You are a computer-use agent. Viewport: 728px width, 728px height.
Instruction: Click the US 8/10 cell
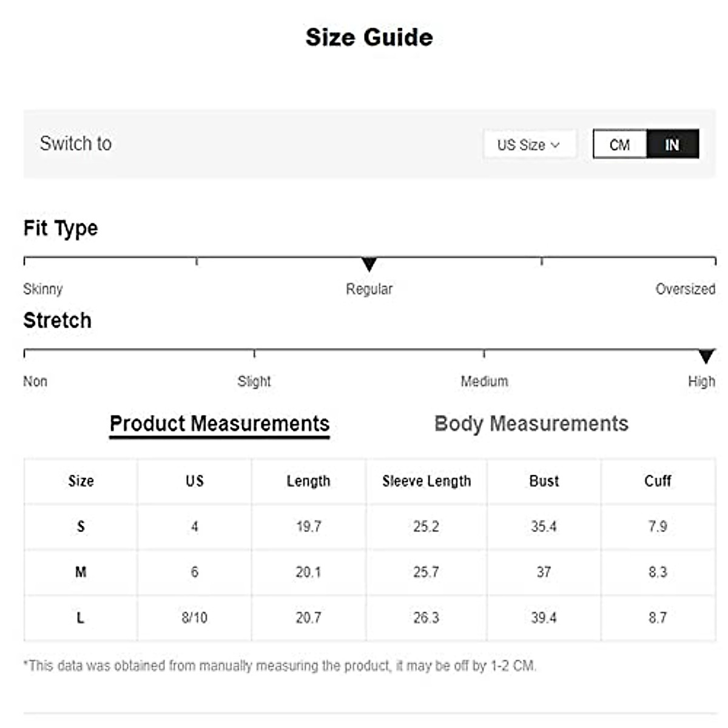pyautogui.click(x=194, y=618)
